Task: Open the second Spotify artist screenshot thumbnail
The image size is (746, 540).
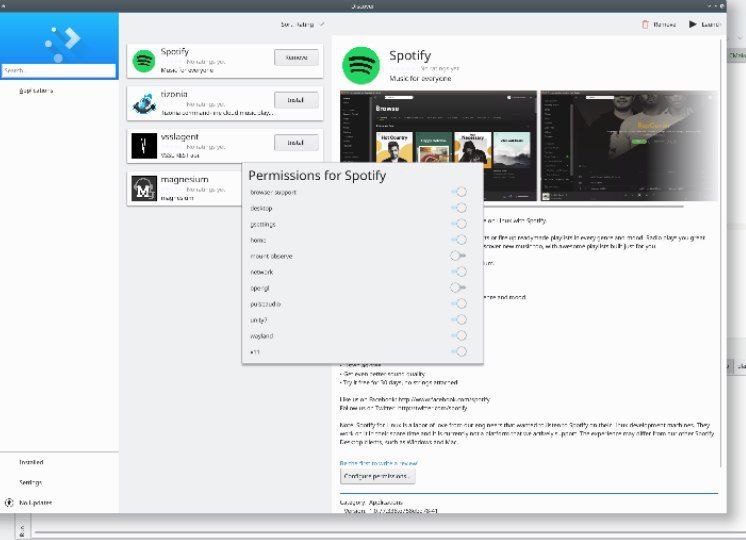Action: pyautogui.click(x=628, y=146)
